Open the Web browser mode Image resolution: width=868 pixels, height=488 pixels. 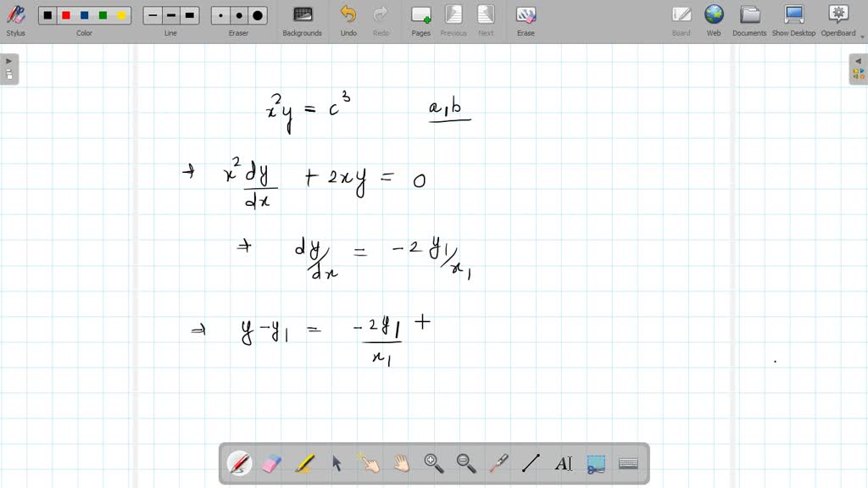(714, 20)
